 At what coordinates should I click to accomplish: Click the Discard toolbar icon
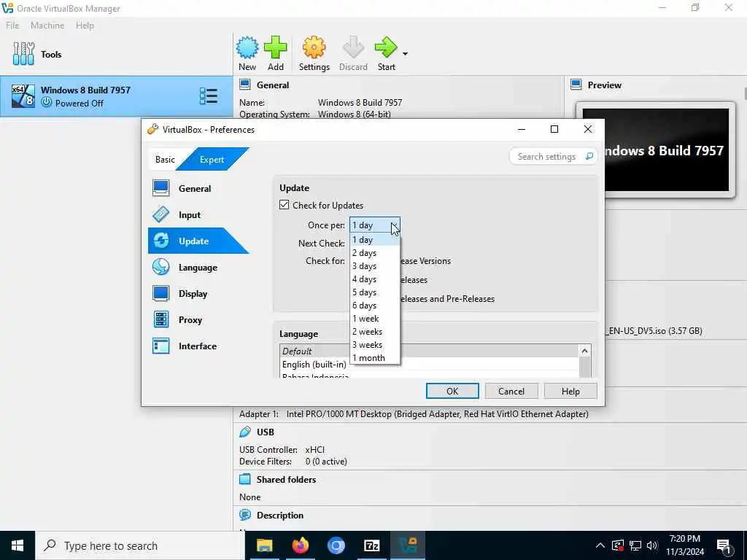(353, 53)
